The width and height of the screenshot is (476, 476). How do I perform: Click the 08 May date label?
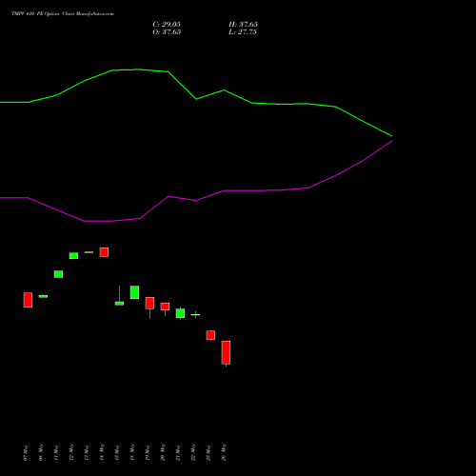point(41,452)
